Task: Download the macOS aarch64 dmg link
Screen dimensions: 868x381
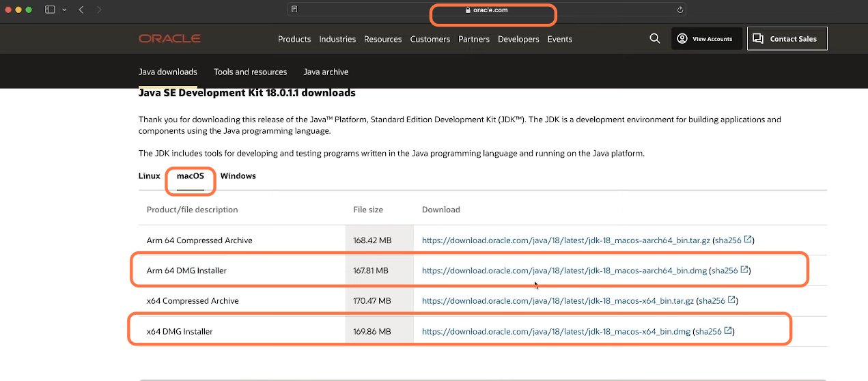Action: point(564,270)
